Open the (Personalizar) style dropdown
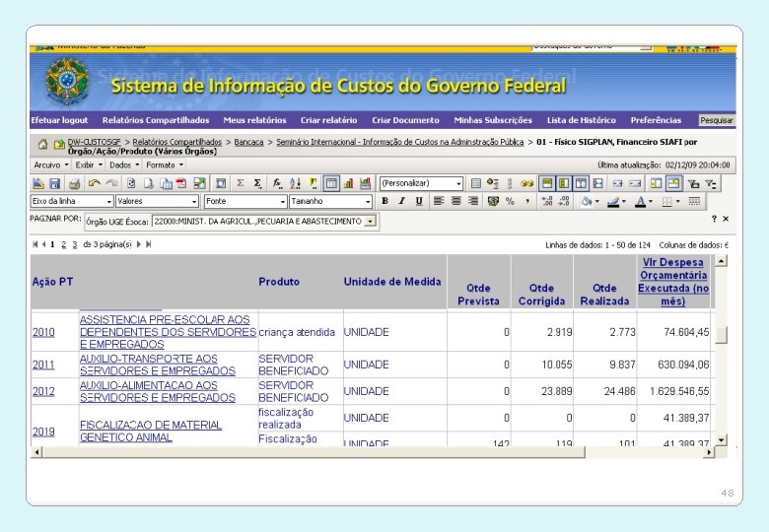The height and width of the screenshot is (532, 769). (x=421, y=183)
